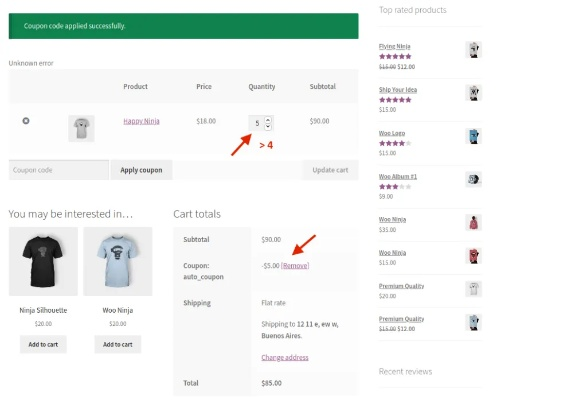Click the Flat rate shipping text
The width and height of the screenshot is (587, 400).
273,303
